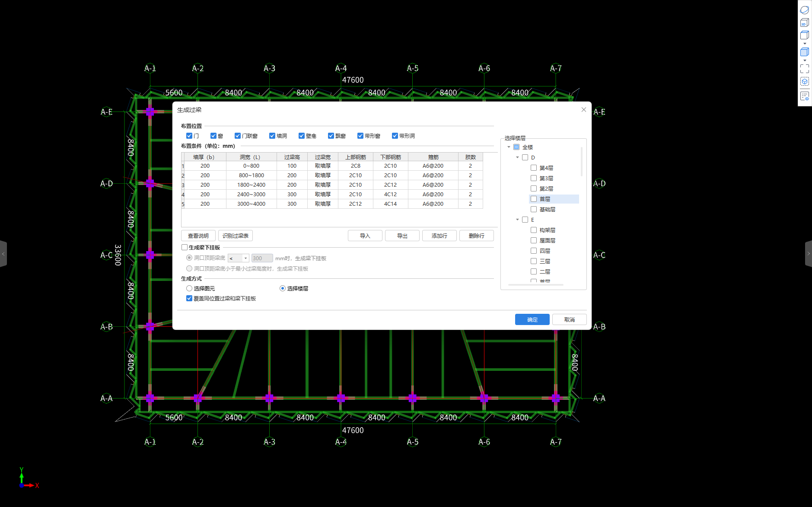Enable the 生成梁下挂板 checkbox

click(x=185, y=247)
